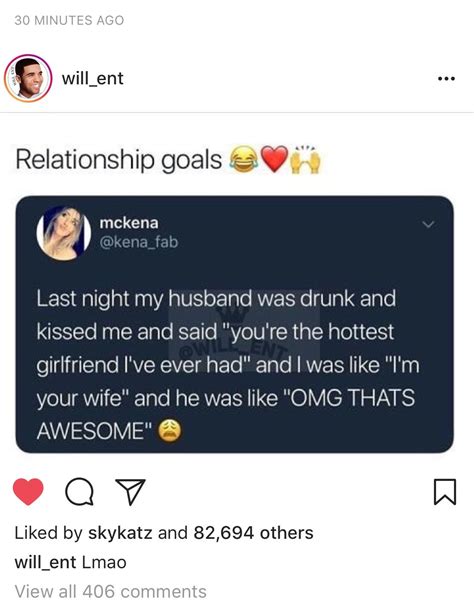The height and width of the screenshot is (607, 474).
Task: Click the weary face emoji in the tweet
Action: (169, 430)
